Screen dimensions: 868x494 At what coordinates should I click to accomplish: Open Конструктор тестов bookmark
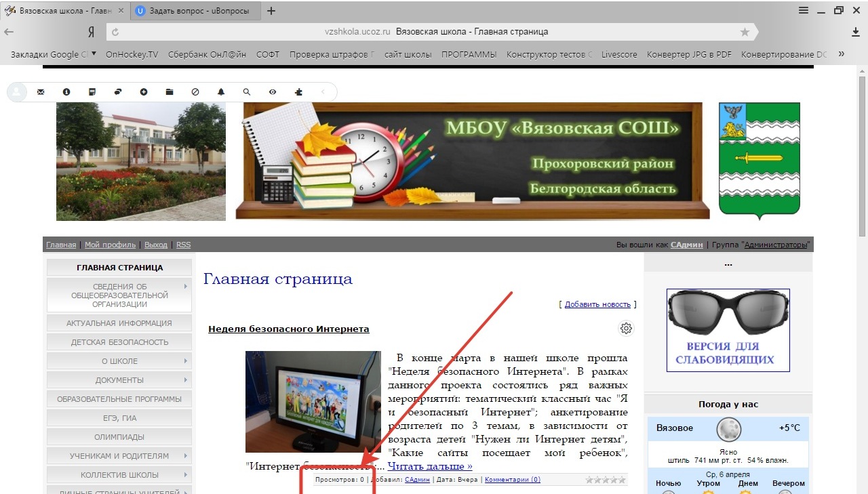tap(549, 54)
